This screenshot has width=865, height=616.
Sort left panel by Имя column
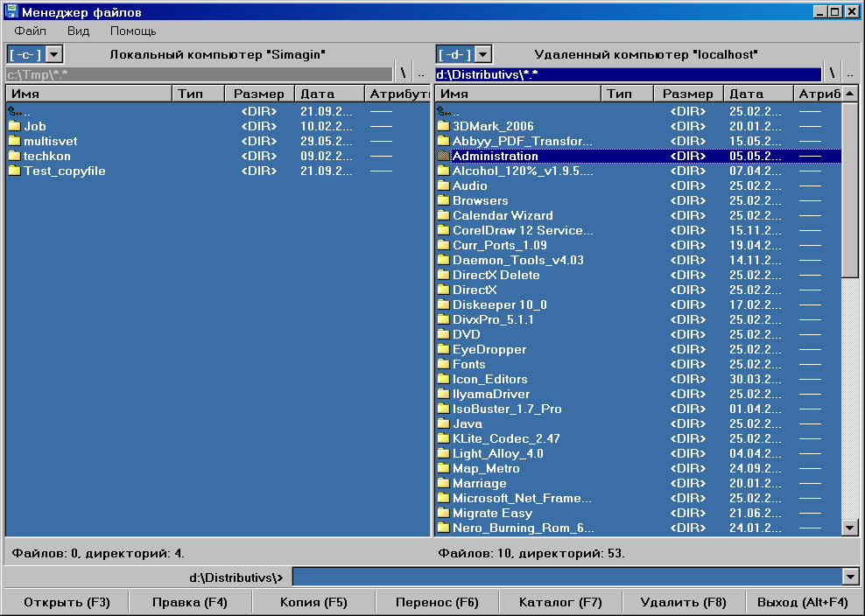[x=88, y=94]
